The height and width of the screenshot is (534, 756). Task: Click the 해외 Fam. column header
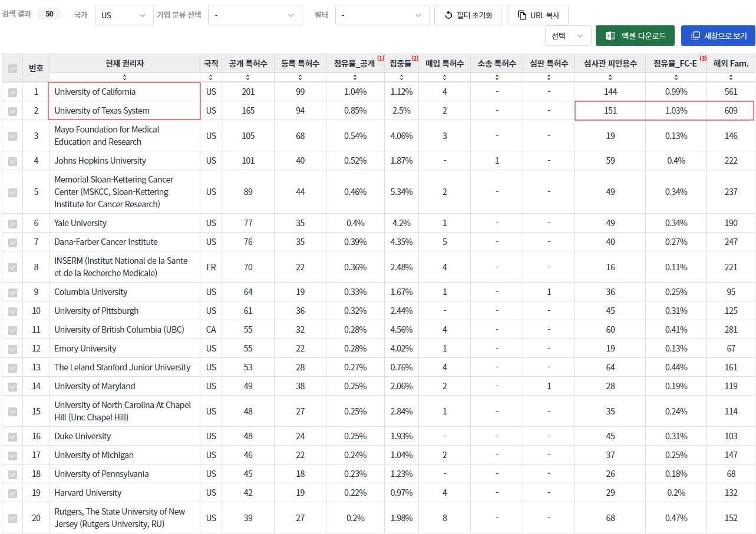731,63
